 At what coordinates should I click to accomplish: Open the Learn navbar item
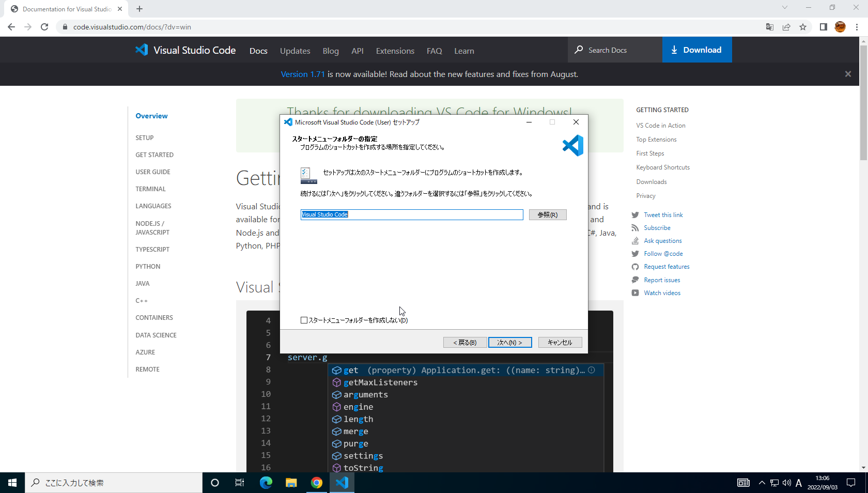coord(464,51)
